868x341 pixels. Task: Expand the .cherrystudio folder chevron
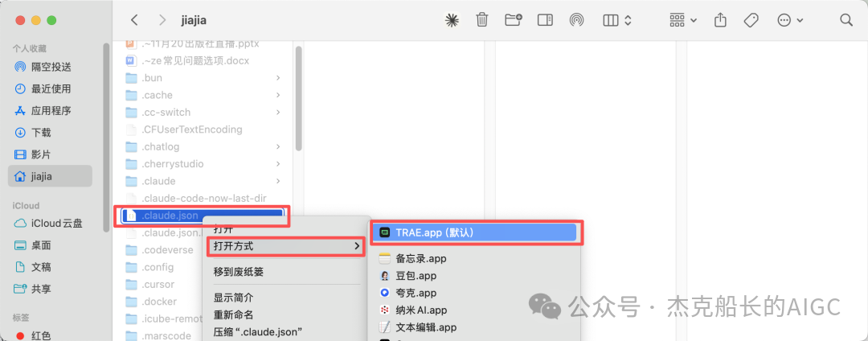click(278, 164)
